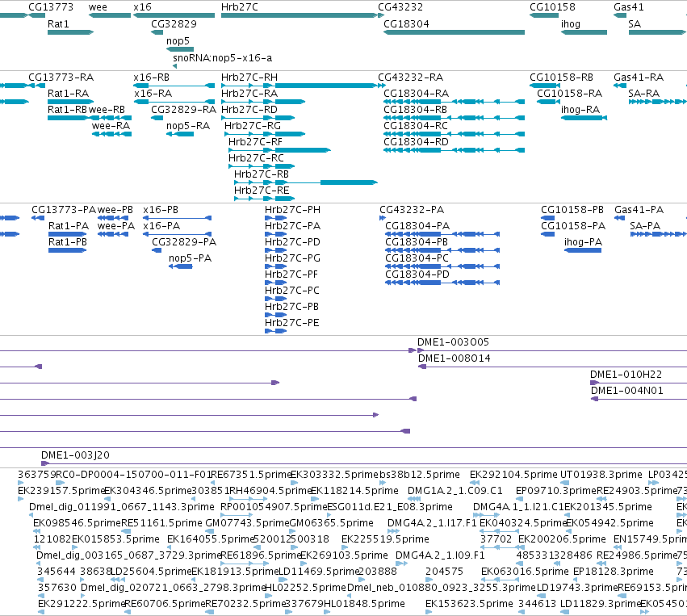Select EST EK303332.5prime
This screenshot has width=687, height=616.
294,483
